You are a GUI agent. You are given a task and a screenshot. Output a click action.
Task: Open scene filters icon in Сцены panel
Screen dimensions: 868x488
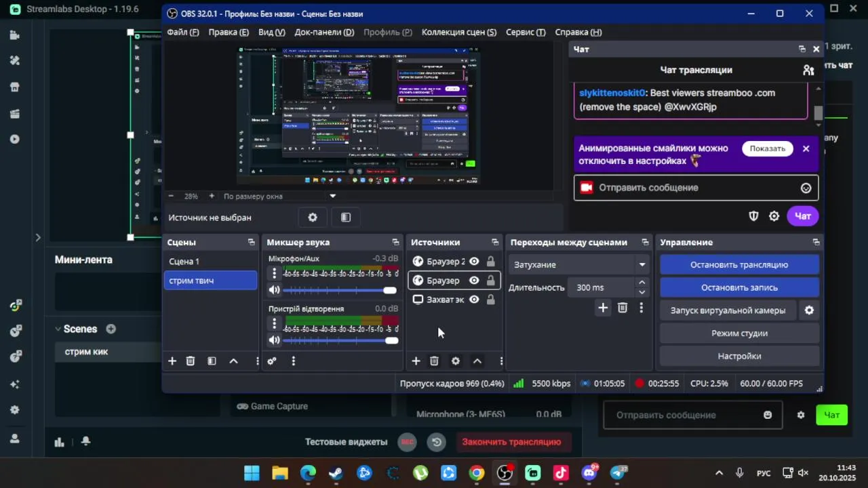pos(212,361)
